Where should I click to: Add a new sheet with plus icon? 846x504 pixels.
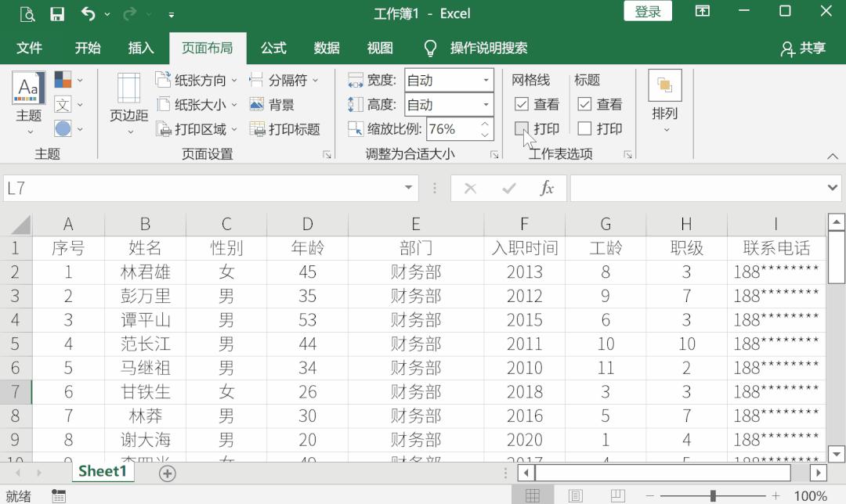(168, 473)
